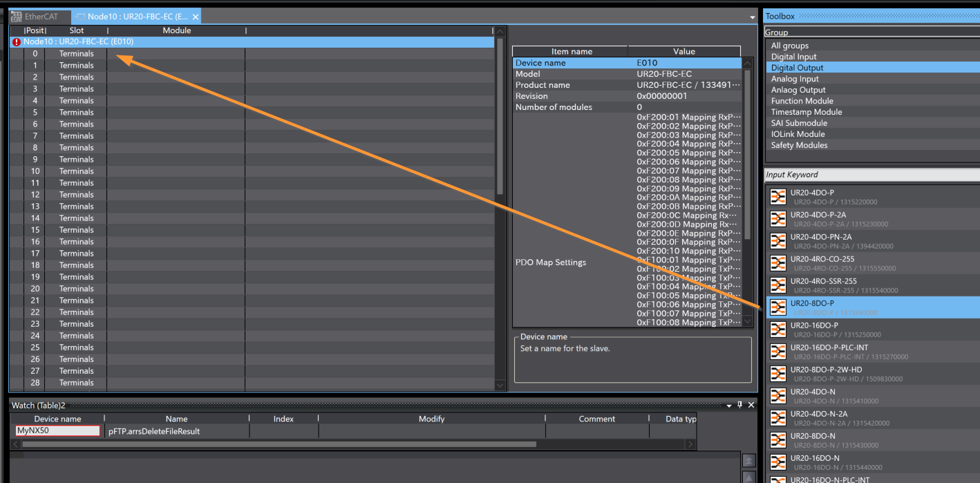Pin the Watch (Table)2 panel
980x483 pixels.
pos(739,405)
